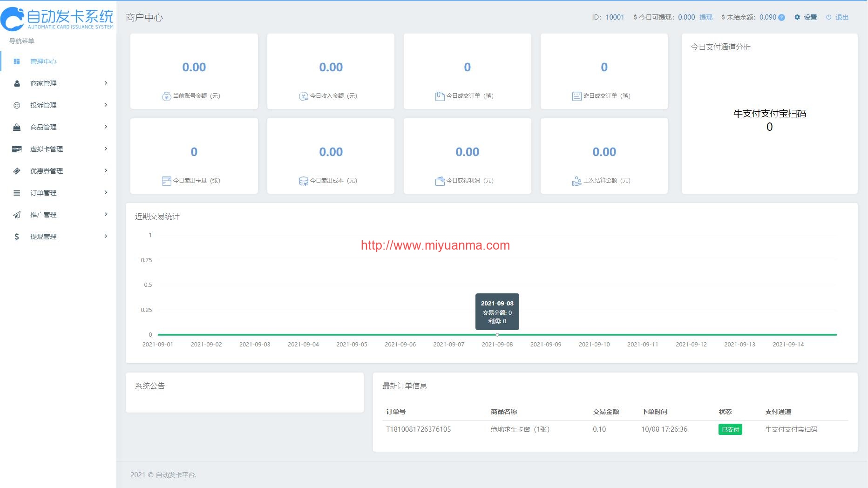Expand the 商品管理 chevron

point(106,127)
